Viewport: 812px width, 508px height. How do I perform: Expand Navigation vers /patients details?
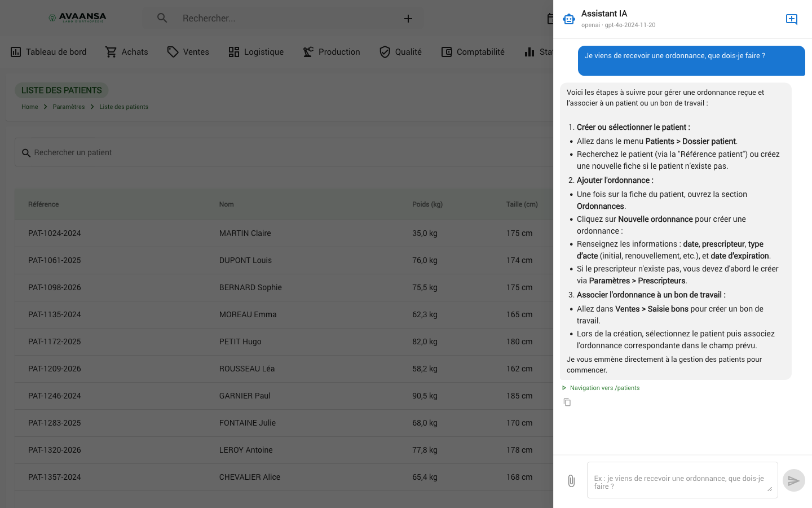601,388
